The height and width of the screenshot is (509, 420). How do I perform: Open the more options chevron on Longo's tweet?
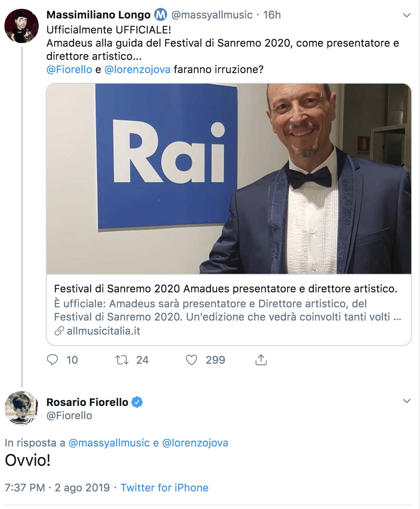tap(407, 15)
